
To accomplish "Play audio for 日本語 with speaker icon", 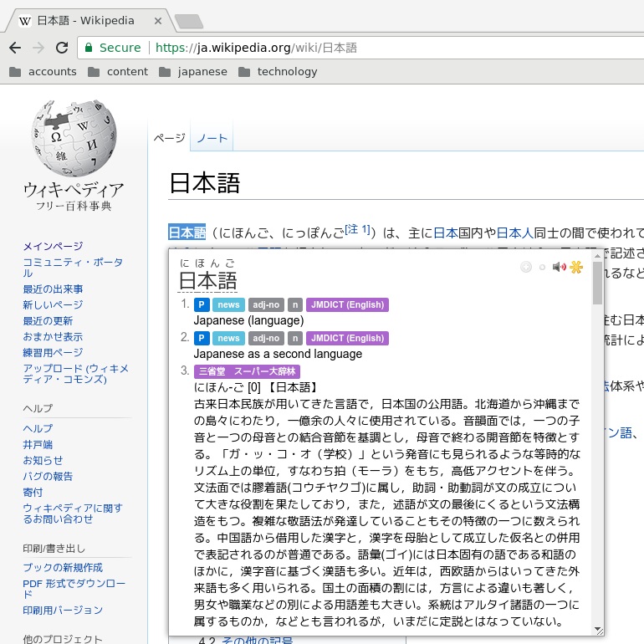I will coord(559,267).
